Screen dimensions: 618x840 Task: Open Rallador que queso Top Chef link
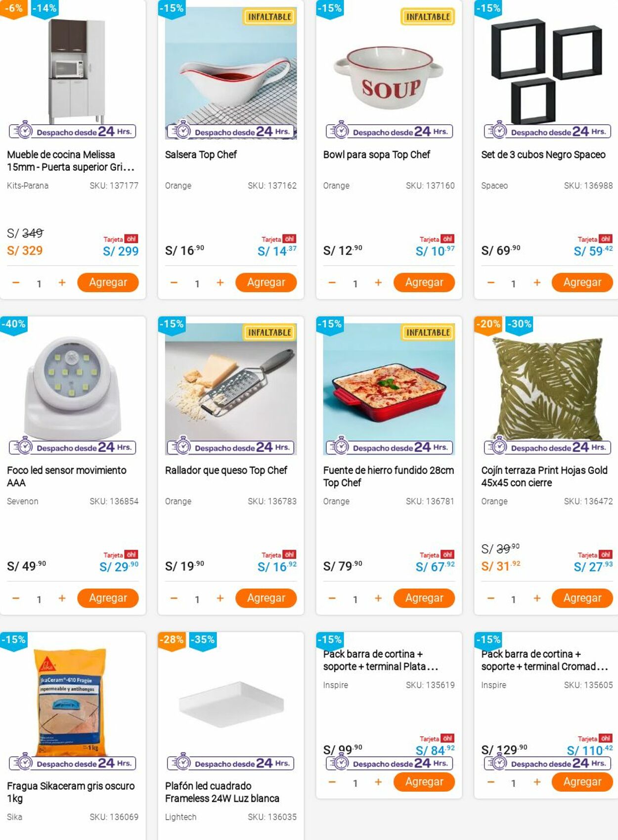226,470
